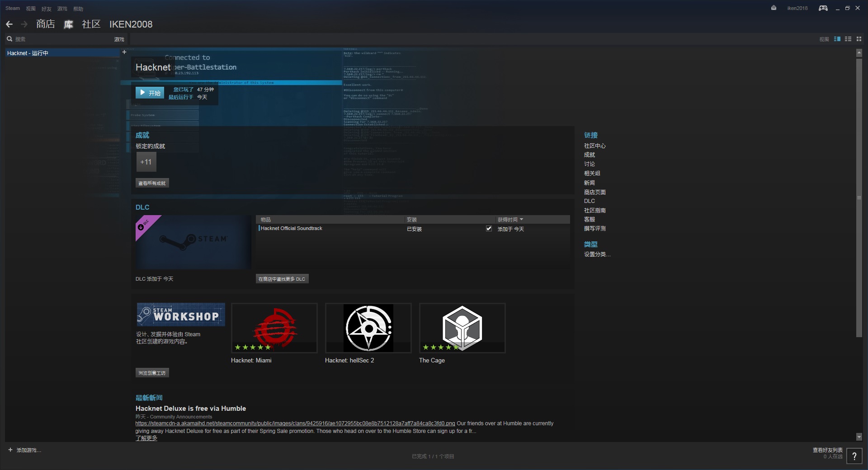Switch library to list view icon
This screenshot has width=868, height=470.
(x=848, y=39)
